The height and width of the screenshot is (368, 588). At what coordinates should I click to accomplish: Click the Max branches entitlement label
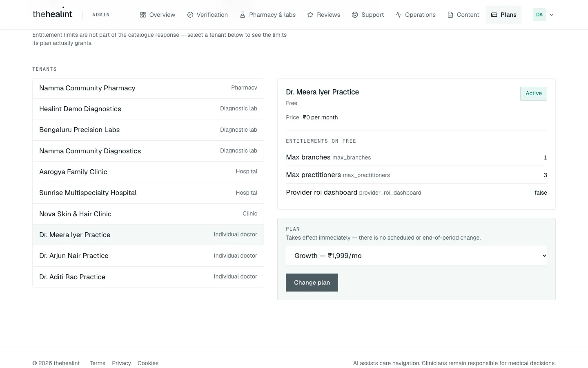(308, 157)
